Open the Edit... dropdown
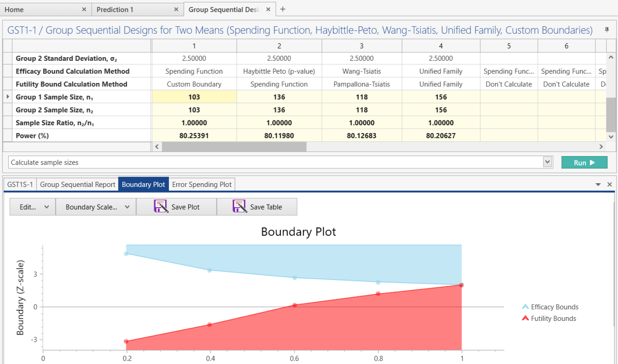This screenshot has width=618, height=364. pos(32,207)
